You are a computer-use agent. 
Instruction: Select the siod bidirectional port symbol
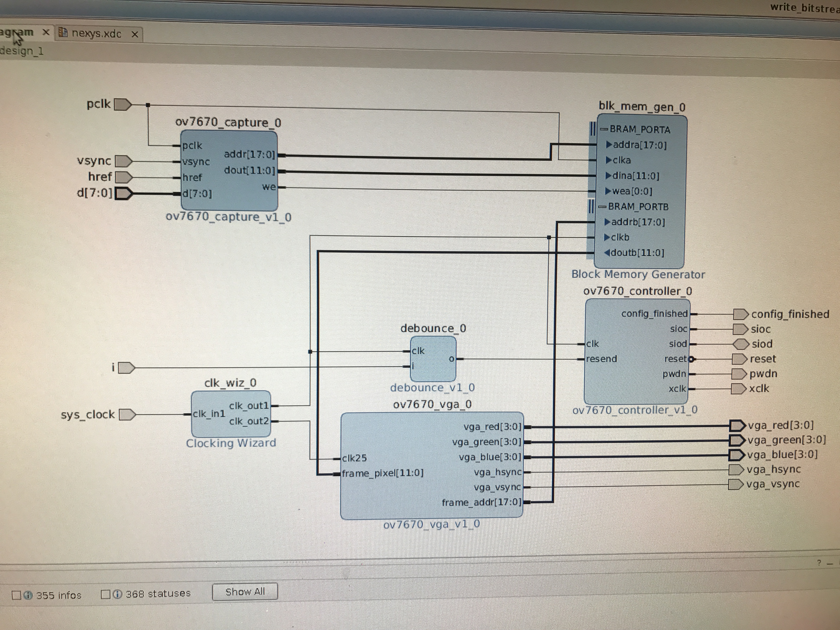[740, 344]
